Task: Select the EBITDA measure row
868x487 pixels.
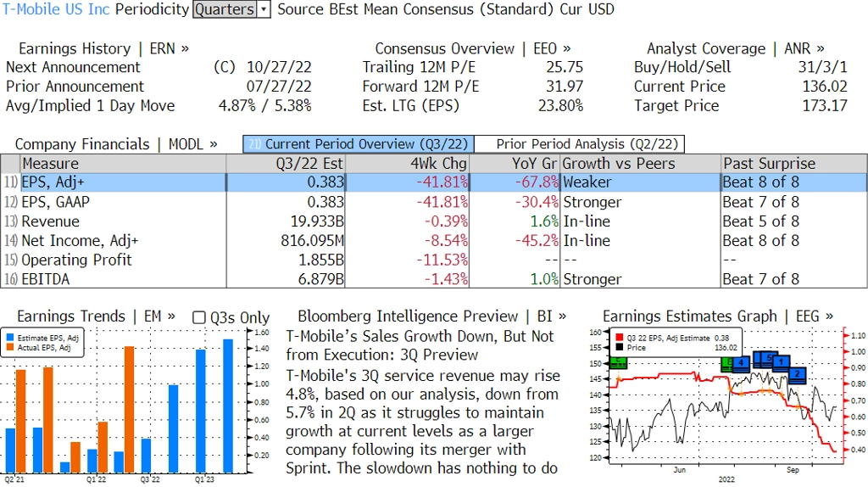Action: tap(433, 279)
